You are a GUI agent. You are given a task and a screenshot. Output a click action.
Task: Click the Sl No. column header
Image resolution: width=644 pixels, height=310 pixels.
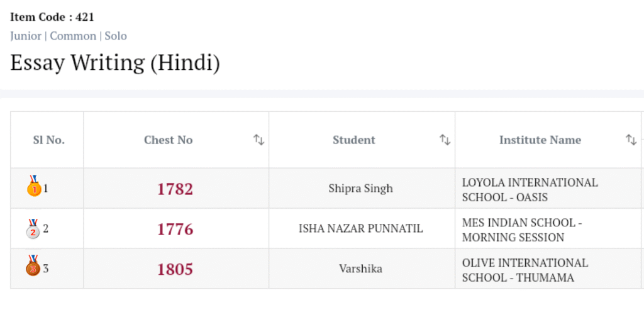pyautogui.click(x=48, y=140)
